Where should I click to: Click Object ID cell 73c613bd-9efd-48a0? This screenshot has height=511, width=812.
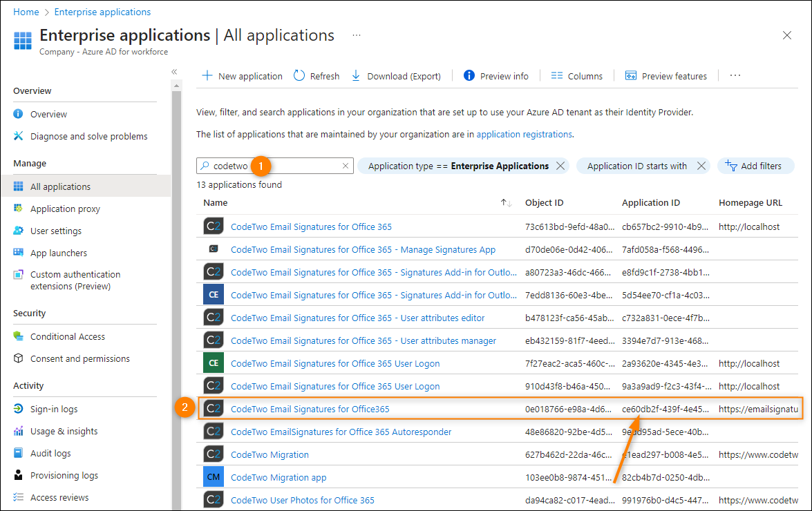coord(569,227)
